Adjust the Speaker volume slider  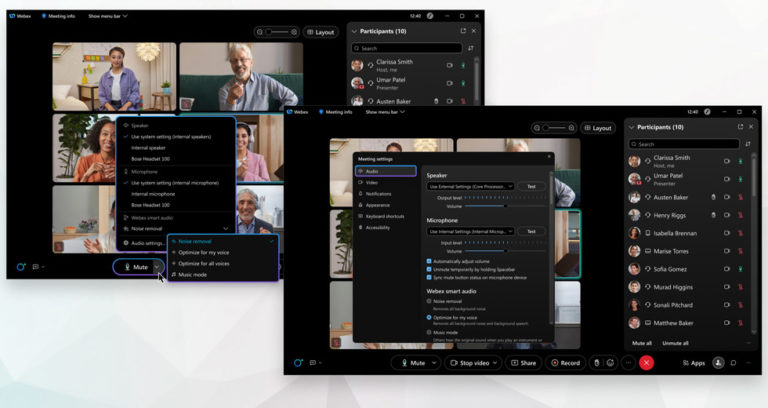click(x=505, y=206)
